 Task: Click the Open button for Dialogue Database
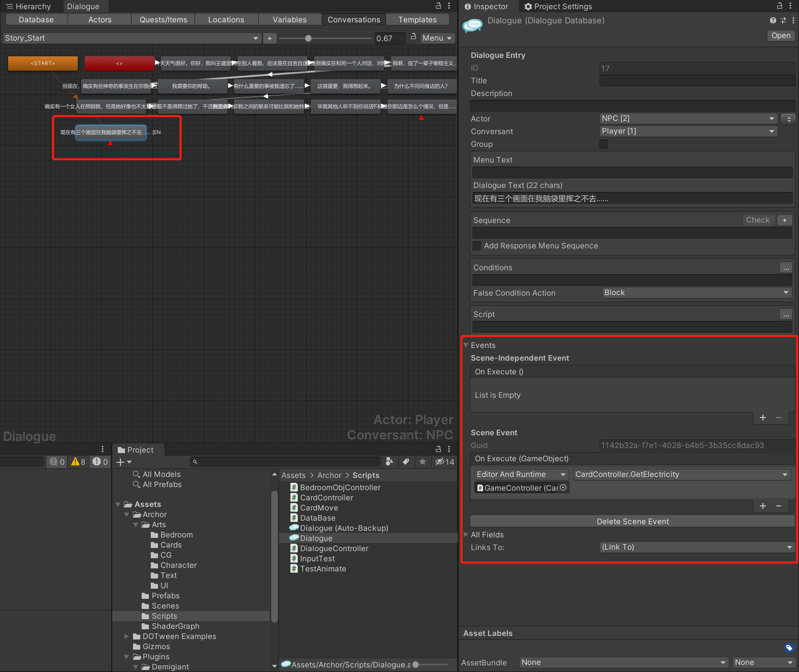[x=781, y=36]
